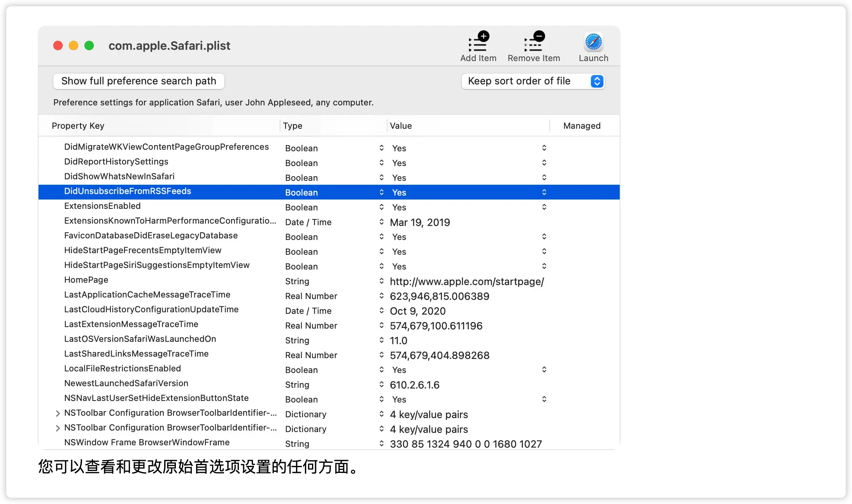Click the Remove Item toolbar icon

click(534, 42)
